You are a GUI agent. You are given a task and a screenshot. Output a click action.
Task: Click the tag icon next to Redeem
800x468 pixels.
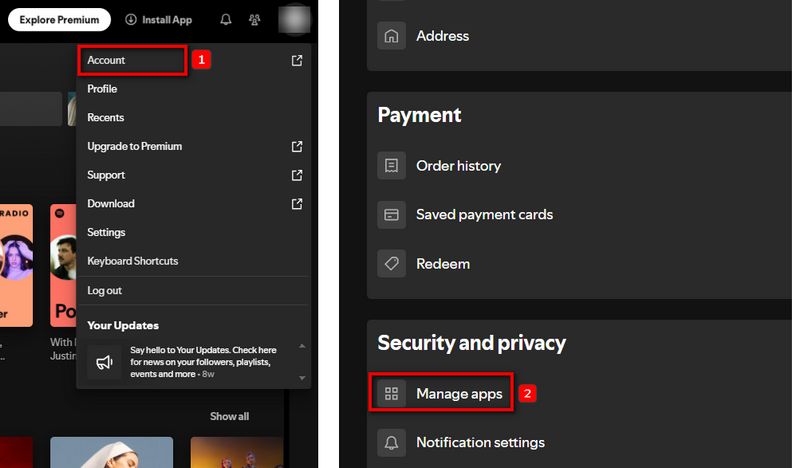391,263
